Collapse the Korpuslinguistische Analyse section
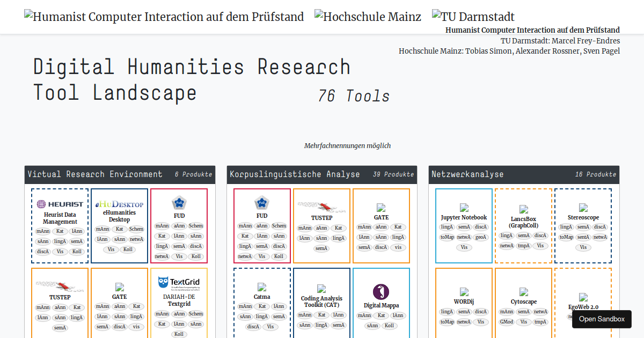The height and width of the screenshot is (338, 644). tap(321, 174)
